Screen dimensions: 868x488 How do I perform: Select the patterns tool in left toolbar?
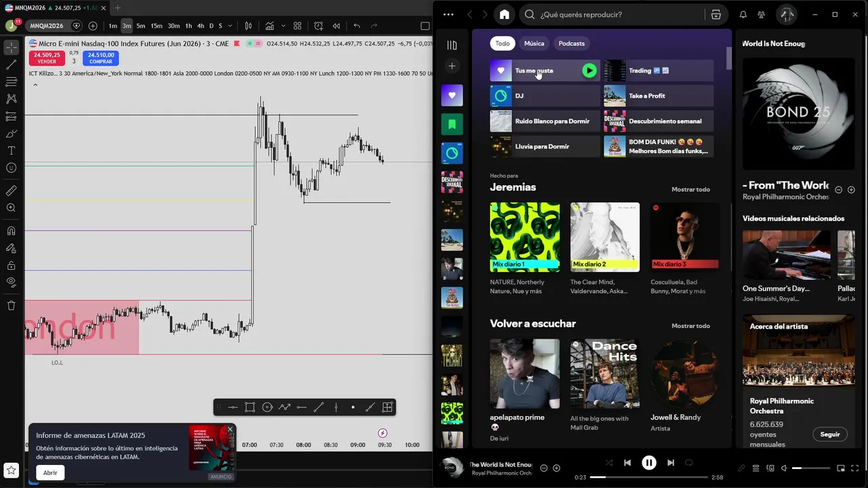pos(11,99)
